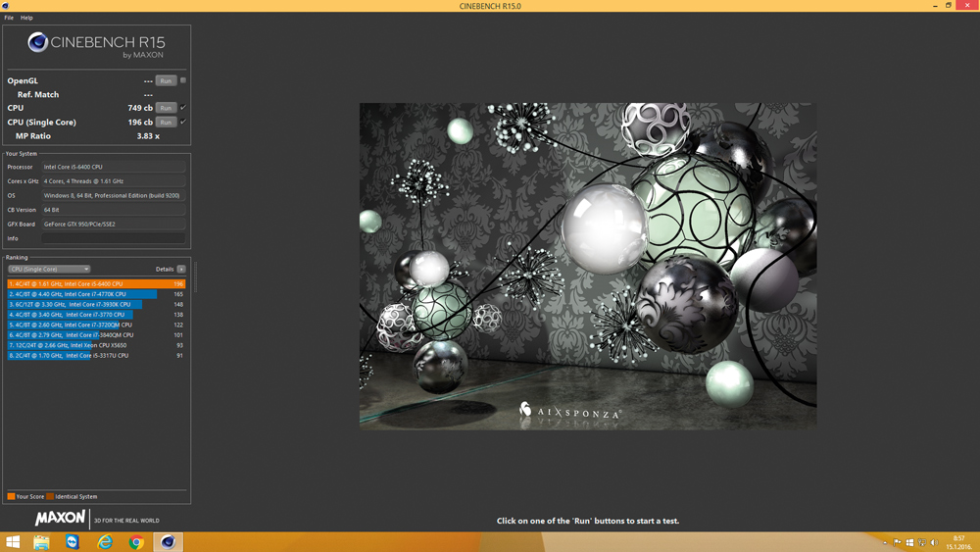Click the CPU score 749 cb
The image size is (980, 552).
pos(140,108)
